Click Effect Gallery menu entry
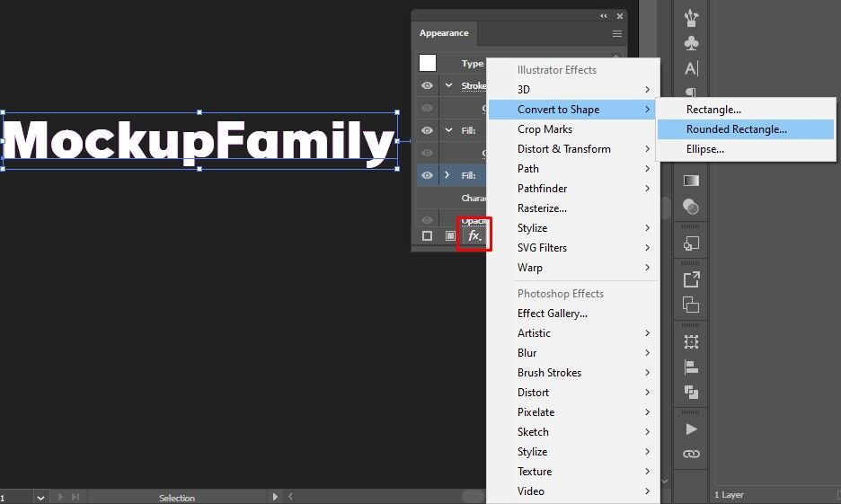Image resolution: width=841 pixels, height=504 pixels. [552, 314]
